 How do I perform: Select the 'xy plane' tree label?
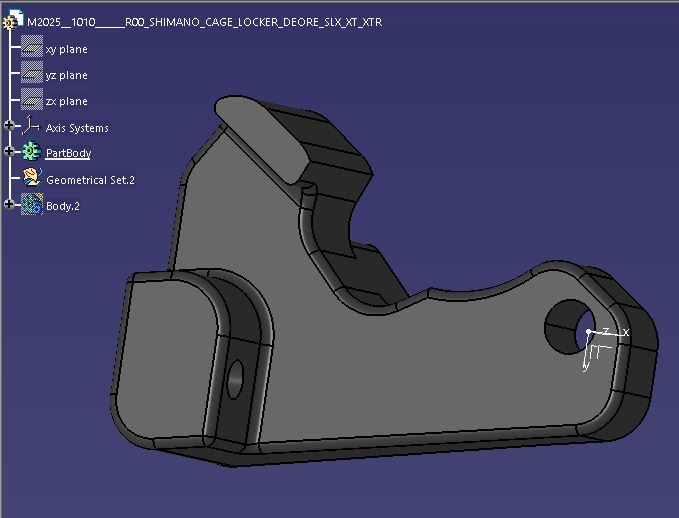coord(67,49)
